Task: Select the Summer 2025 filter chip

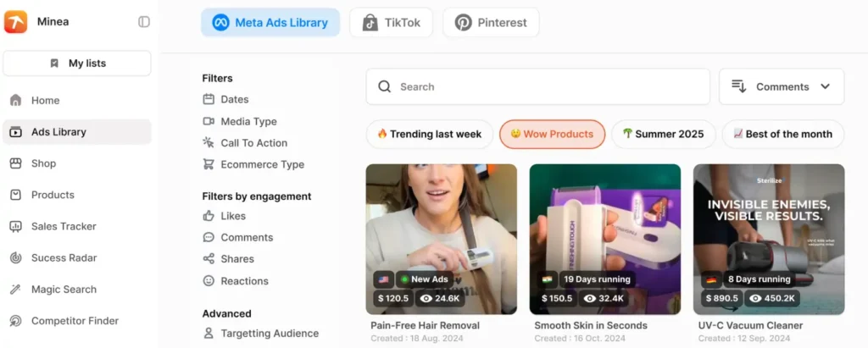Action: [663, 134]
